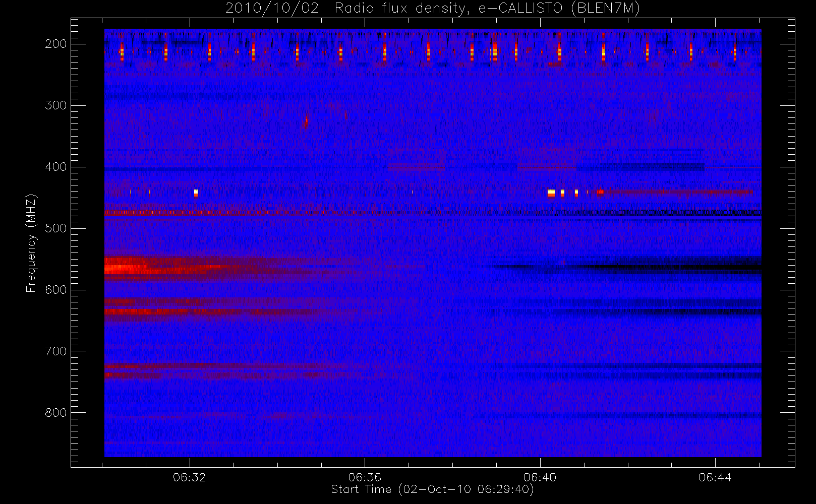This screenshot has width=816, height=504.
Task: Click the 06:36 time tick label
Action: 365,477
